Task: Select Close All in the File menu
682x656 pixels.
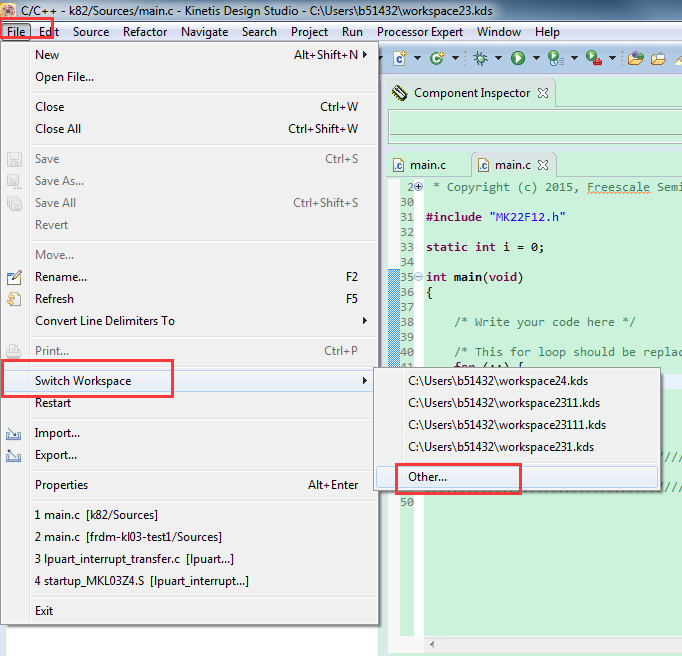Action: (190, 129)
